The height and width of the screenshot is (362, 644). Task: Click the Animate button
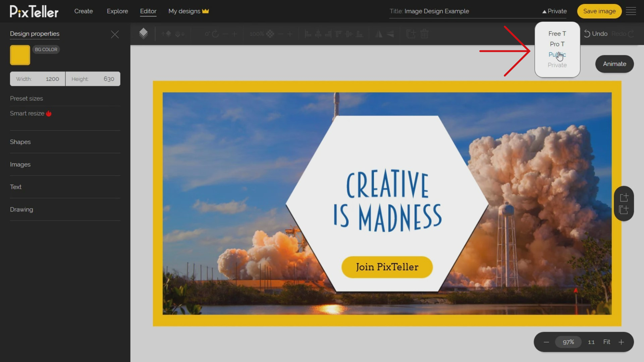[x=614, y=64]
